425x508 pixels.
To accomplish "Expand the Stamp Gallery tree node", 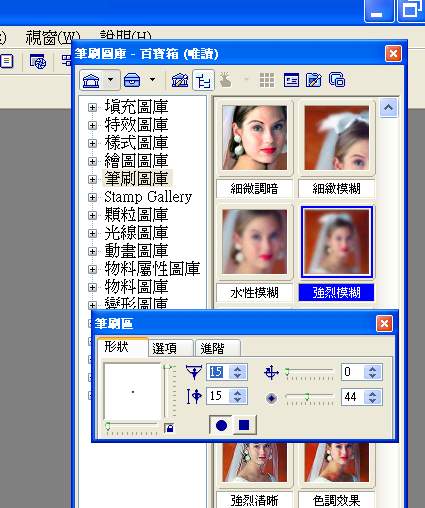I will click(92, 197).
